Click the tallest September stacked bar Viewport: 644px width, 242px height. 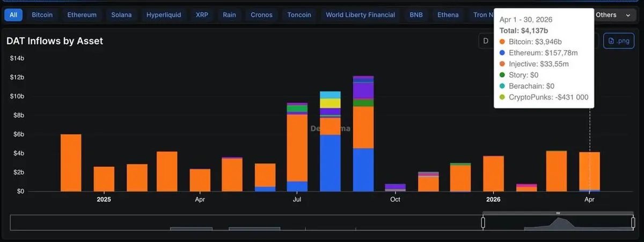coord(363,133)
